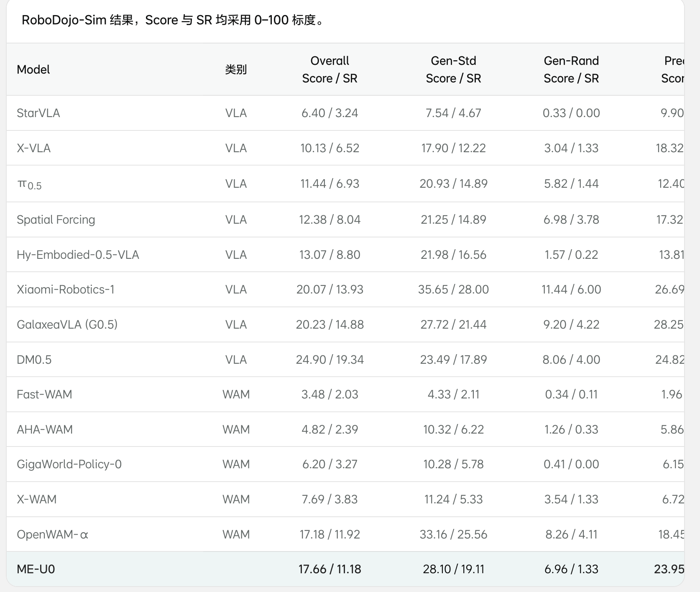Click the AHA-WAM model name

[x=45, y=429]
